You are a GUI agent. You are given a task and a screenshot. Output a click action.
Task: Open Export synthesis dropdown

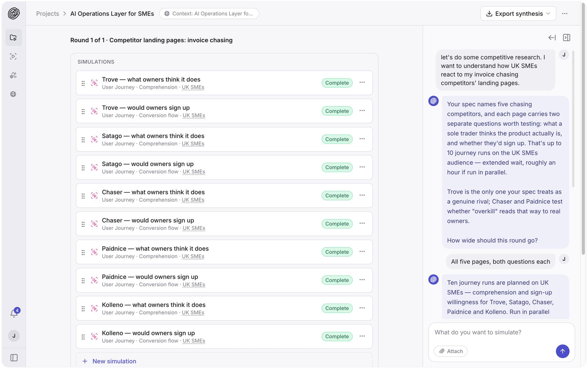pyautogui.click(x=518, y=14)
